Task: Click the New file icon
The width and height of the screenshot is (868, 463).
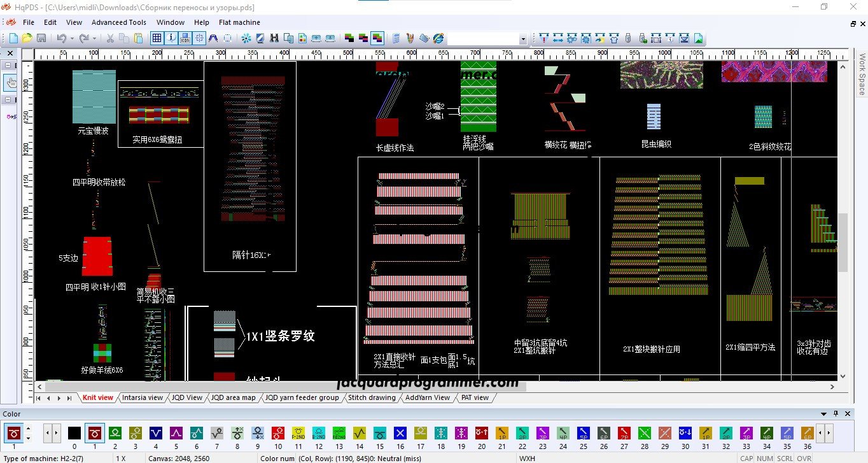Action: click(x=13, y=38)
